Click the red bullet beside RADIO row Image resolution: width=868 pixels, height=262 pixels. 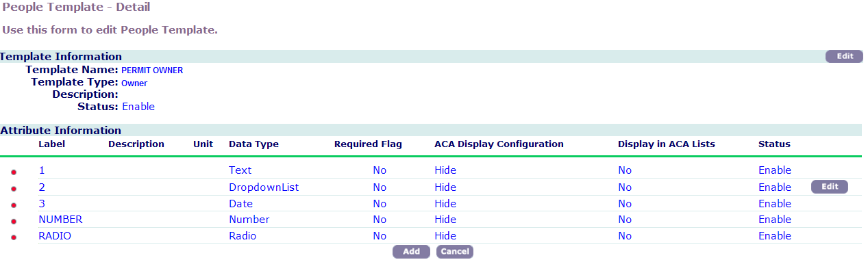click(14, 237)
